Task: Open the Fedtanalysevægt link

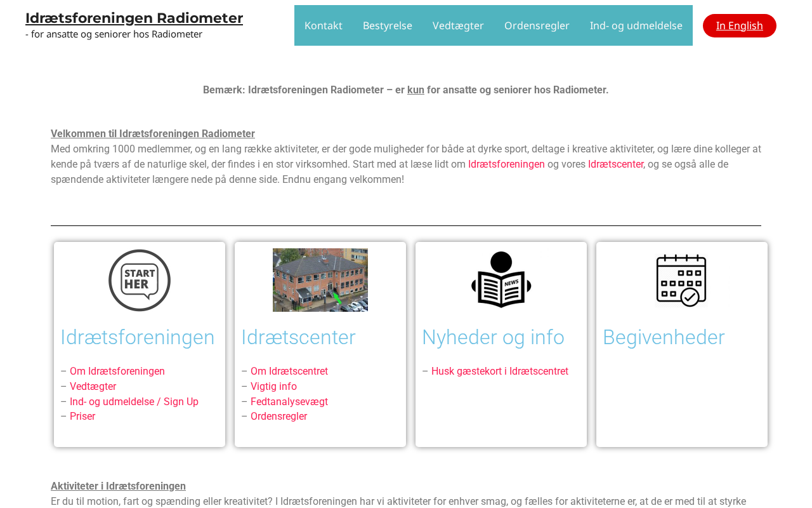Action: pos(289,402)
